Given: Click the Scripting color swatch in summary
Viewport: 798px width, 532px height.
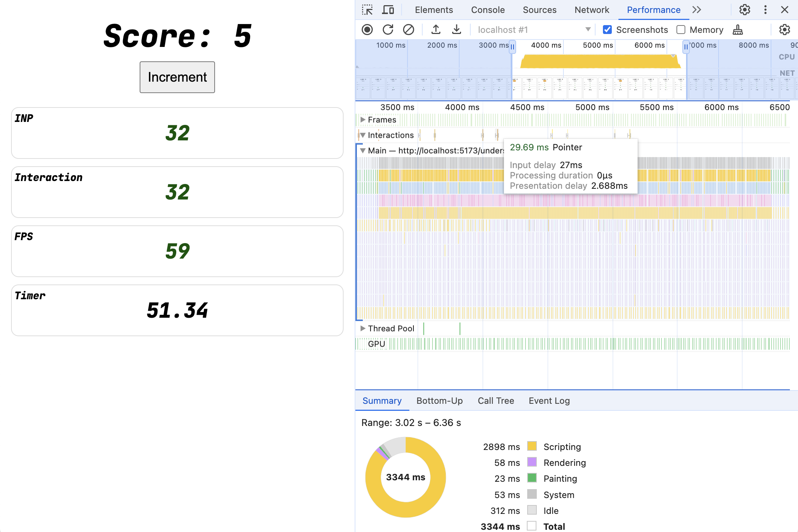Looking at the screenshot, I should (531, 446).
